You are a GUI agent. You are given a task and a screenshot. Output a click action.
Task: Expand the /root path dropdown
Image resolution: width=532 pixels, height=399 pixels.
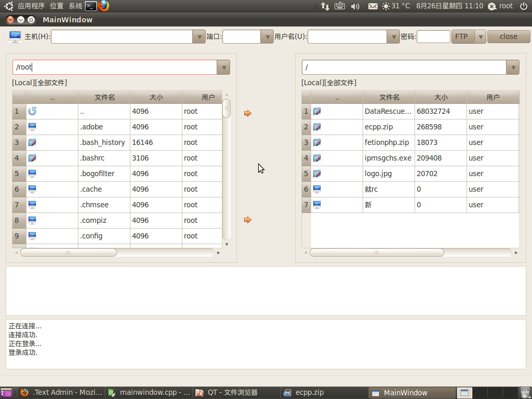[x=223, y=67]
